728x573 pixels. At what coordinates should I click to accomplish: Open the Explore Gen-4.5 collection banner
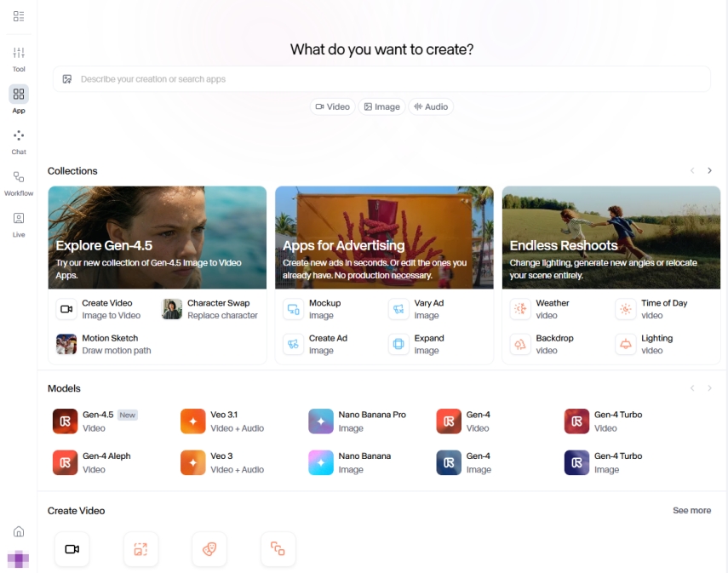pos(158,238)
